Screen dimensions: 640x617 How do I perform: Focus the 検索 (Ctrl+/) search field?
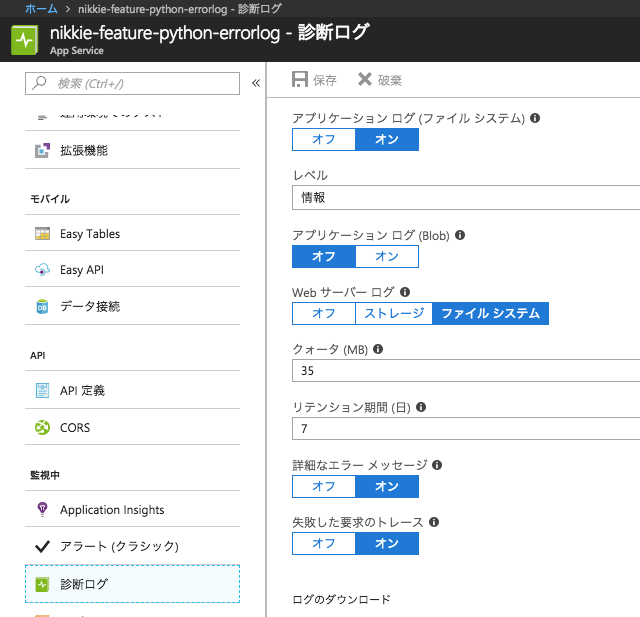132,83
